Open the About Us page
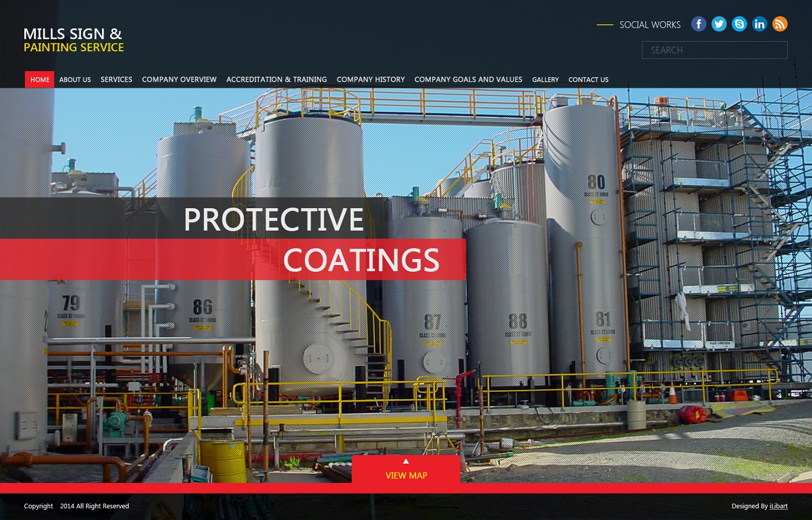 75,80
